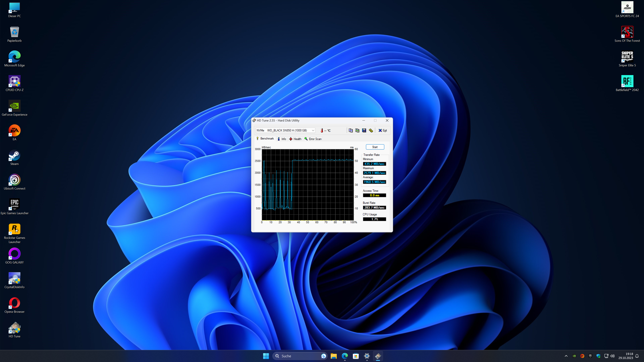Switch to the Error Scan tab
This screenshot has height=362, width=644.
pos(313,139)
